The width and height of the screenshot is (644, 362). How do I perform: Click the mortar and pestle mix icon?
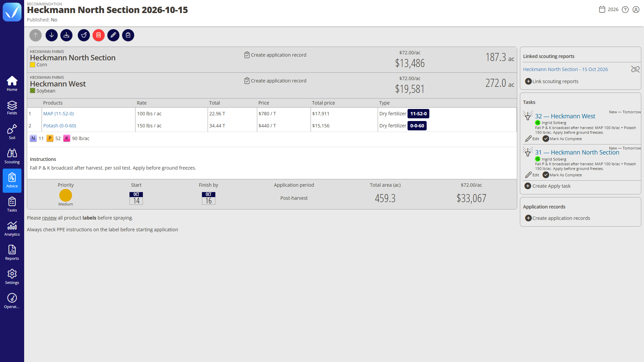coord(84,35)
